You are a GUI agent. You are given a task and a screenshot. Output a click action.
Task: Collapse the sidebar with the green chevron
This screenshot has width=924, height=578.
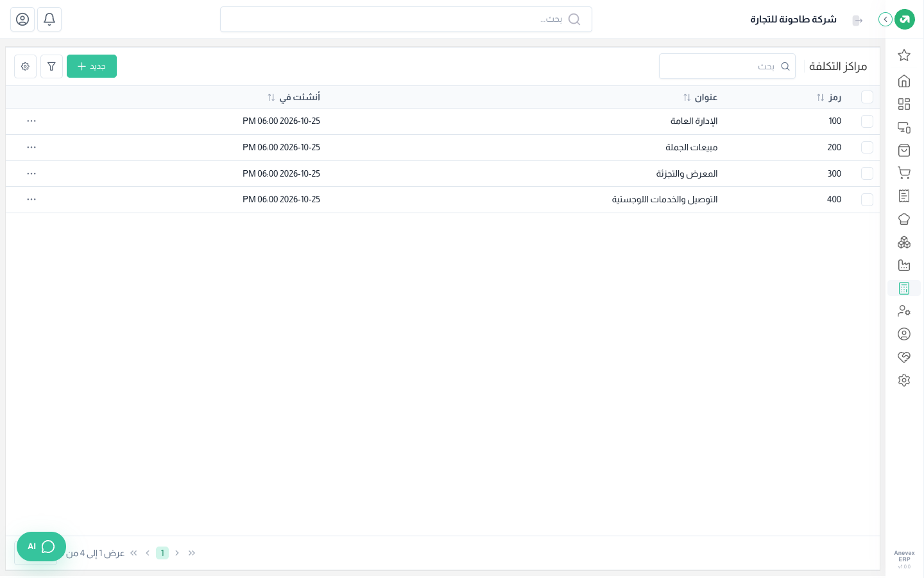(886, 19)
